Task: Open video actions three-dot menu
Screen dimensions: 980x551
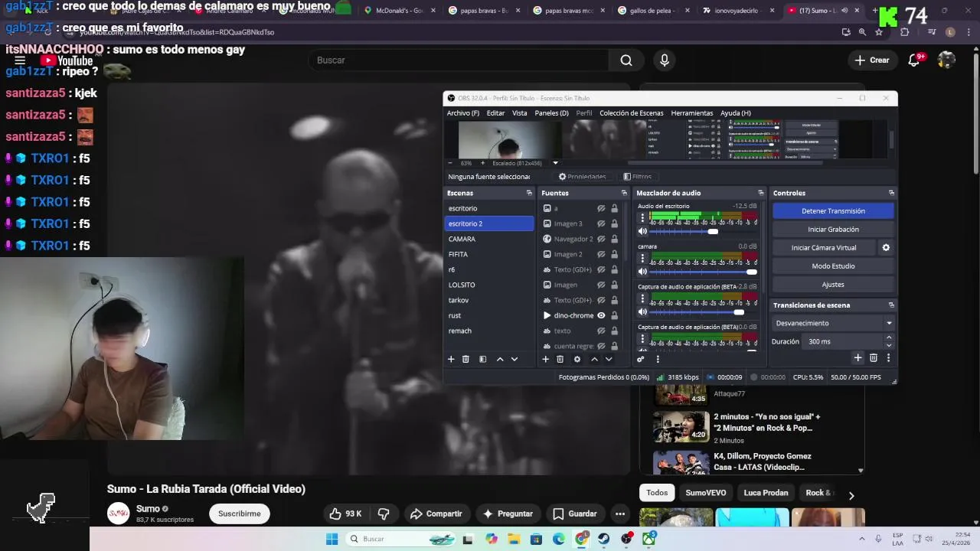Action: 620,514
